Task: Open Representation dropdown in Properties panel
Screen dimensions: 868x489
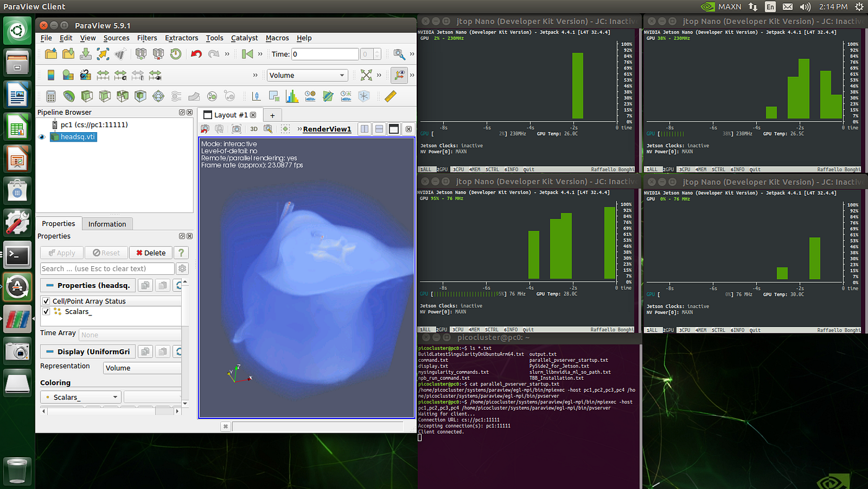Action: pyautogui.click(x=142, y=367)
